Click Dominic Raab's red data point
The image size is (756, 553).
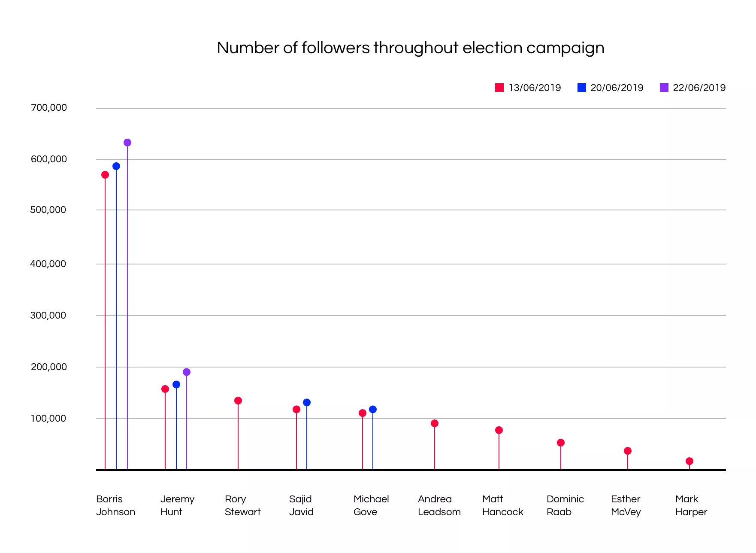561,443
